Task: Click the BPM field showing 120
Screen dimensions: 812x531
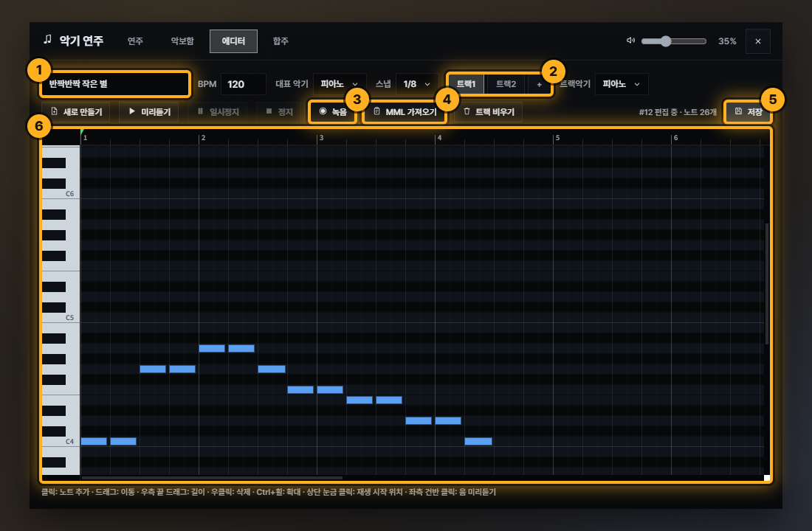Action: [x=243, y=84]
